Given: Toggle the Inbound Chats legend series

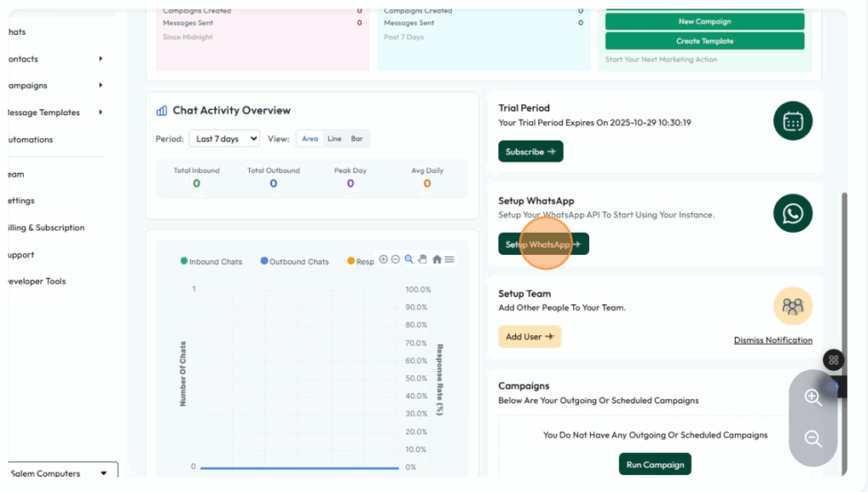Looking at the screenshot, I should pos(211,262).
